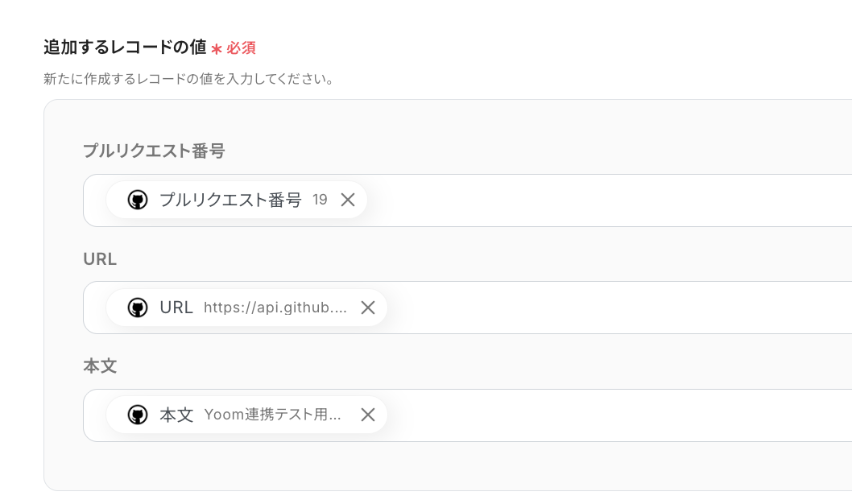The image size is (852, 504).
Task: Click the GitHub icon in the プルリクエスト番号 chip
Action: pyautogui.click(x=138, y=200)
